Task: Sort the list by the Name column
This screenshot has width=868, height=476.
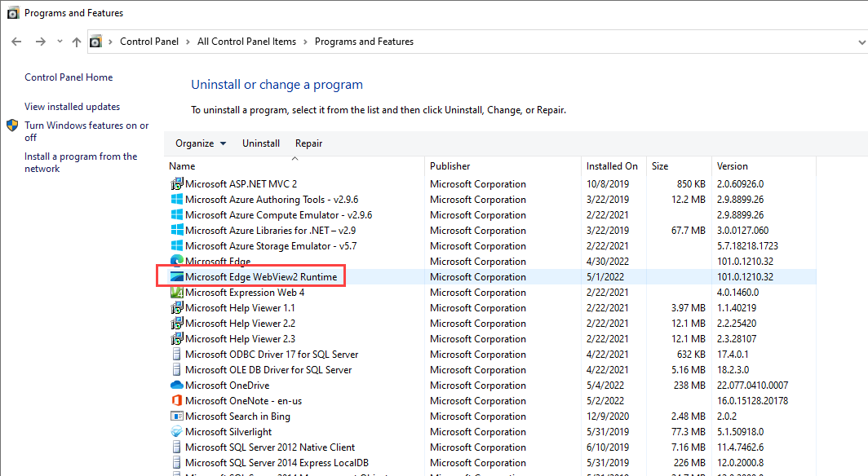Action: coord(183,166)
